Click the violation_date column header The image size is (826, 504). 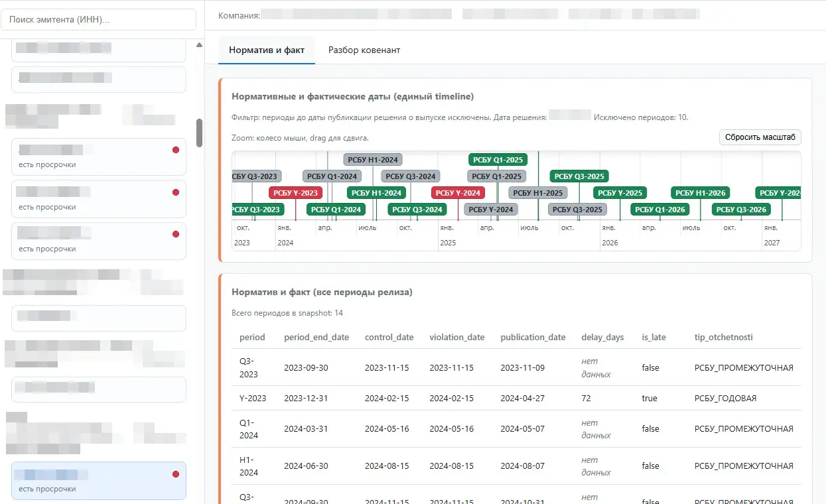pos(457,338)
